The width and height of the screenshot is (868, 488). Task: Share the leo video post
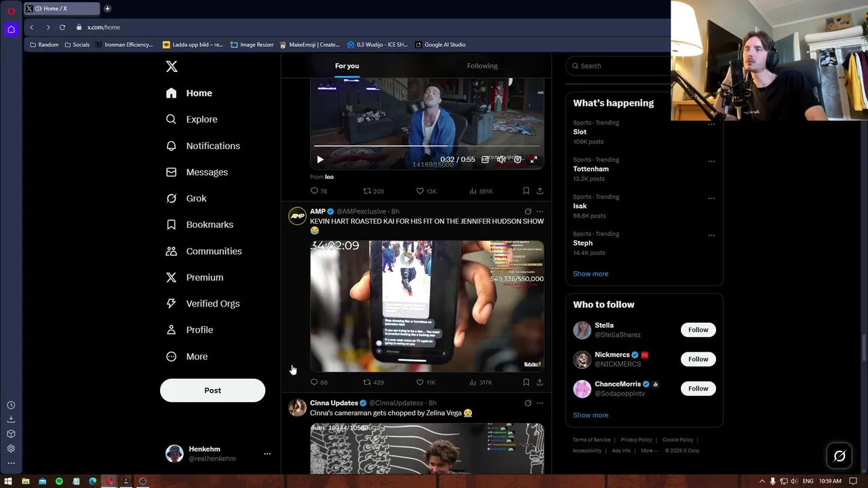tap(540, 191)
